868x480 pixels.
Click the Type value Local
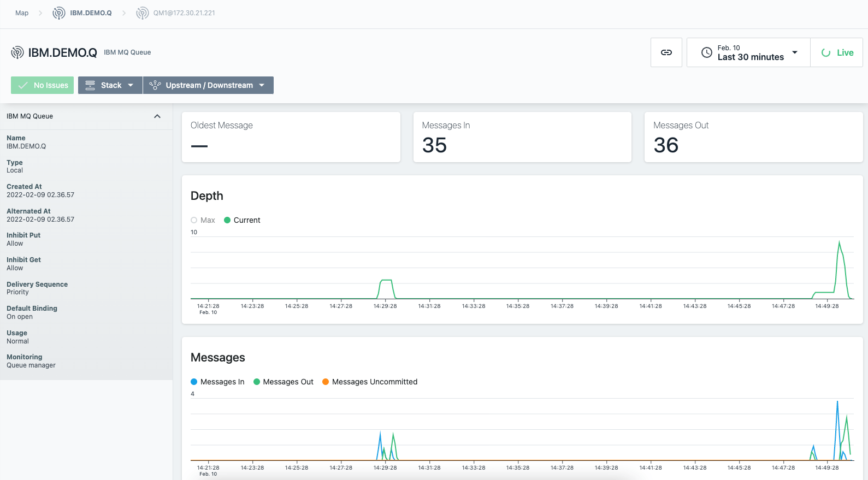tap(15, 170)
